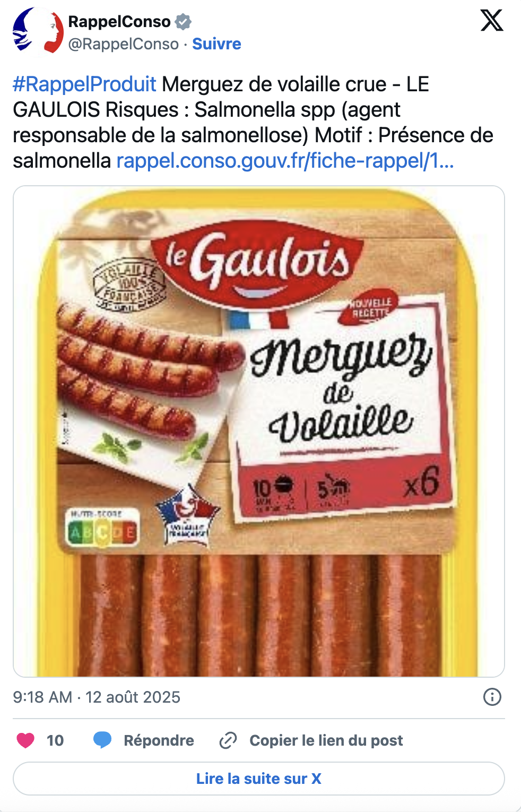The width and height of the screenshot is (521, 812).
Task: Click the Répondre button
Action: pos(159,740)
